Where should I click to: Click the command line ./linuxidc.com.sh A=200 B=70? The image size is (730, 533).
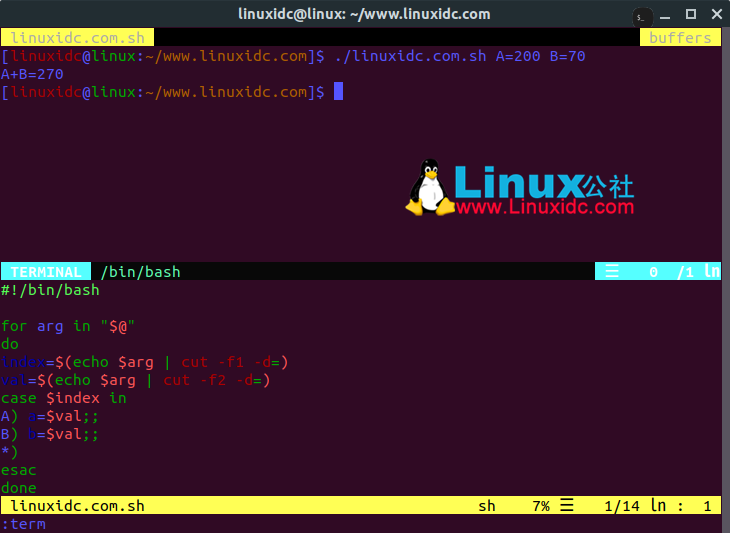pos(460,56)
